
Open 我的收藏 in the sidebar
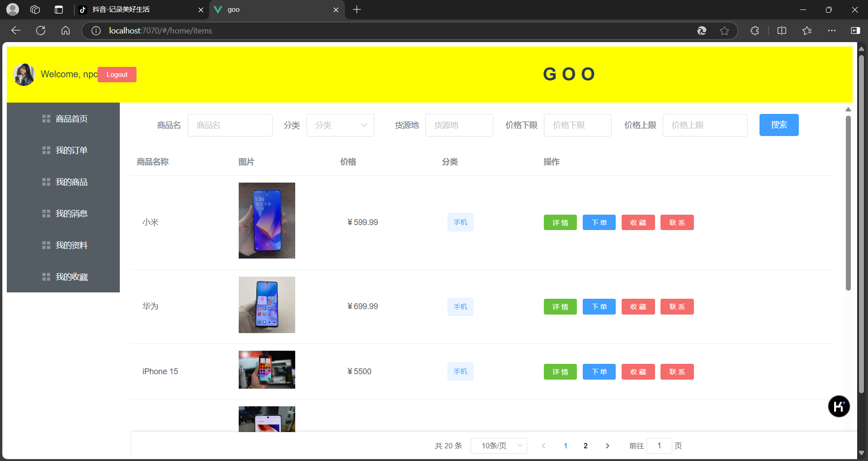coord(63,277)
